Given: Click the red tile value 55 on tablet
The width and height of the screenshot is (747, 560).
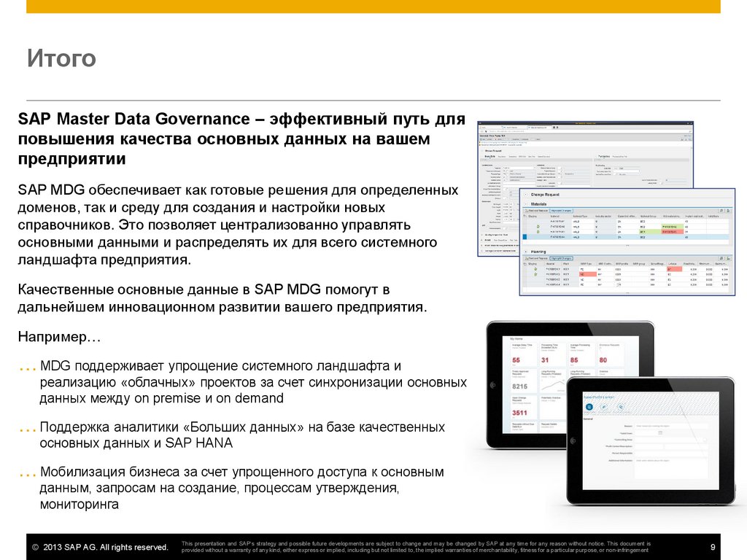Looking at the screenshot, I should click(516, 360).
